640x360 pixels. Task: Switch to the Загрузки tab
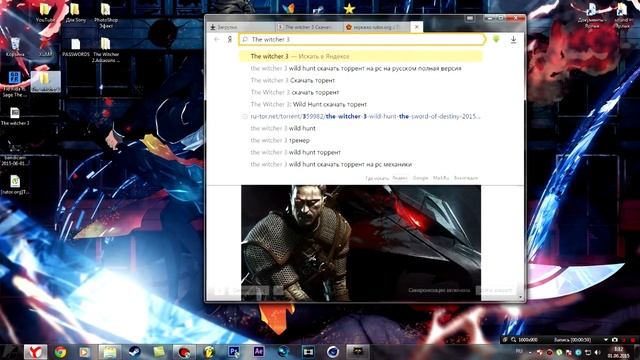click(241, 27)
